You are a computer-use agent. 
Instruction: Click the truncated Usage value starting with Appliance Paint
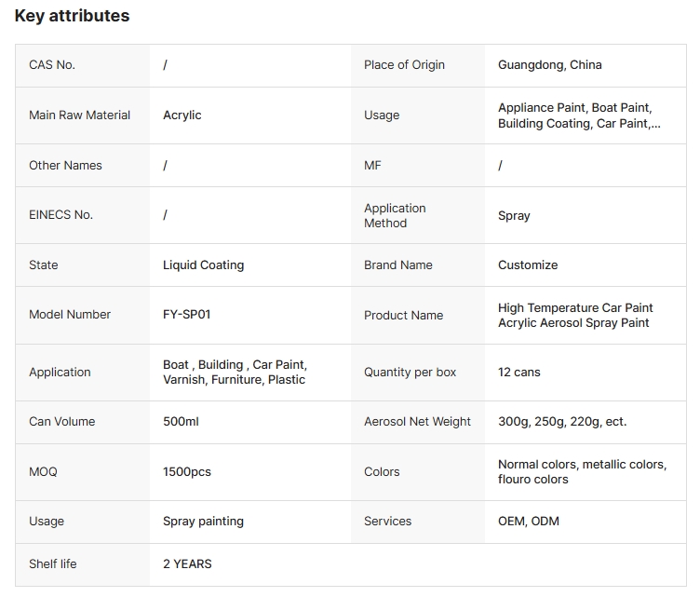pos(579,115)
